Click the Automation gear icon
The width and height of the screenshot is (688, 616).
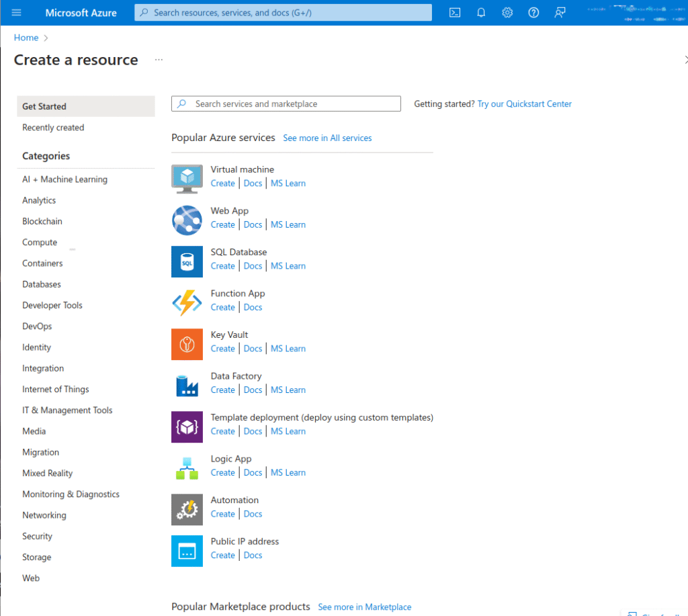pyautogui.click(x=187, y=509)
